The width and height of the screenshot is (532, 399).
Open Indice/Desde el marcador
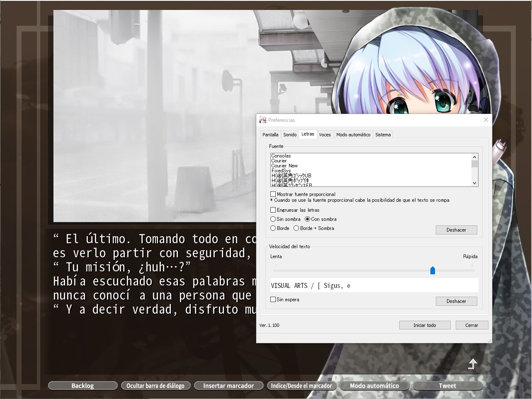(x=301, y=386)
